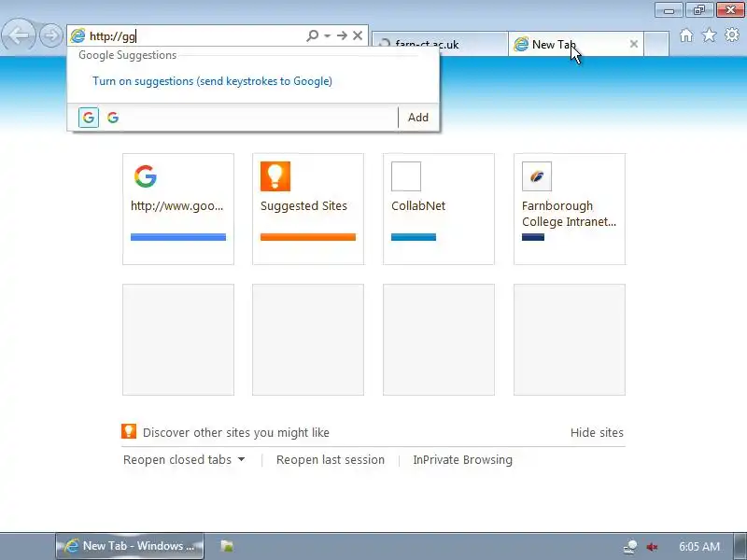Click the muted volume tray icon

coord(652,547)
